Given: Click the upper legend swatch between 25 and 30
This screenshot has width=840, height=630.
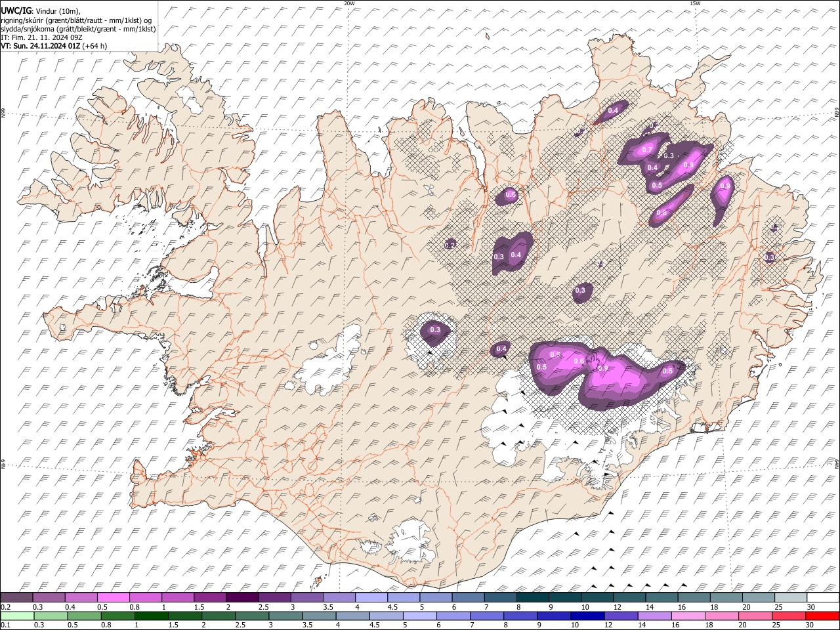Looking at the screenshot, I should tap(789, 598).
